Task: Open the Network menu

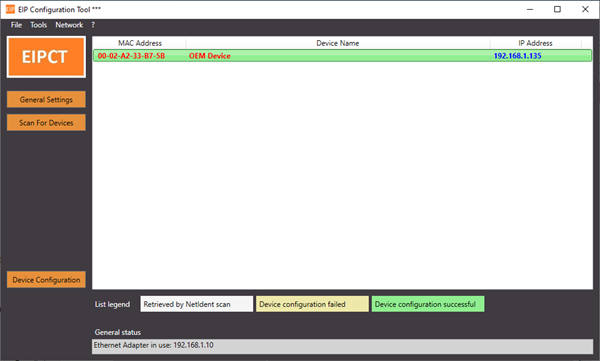Action: [69, 25]
